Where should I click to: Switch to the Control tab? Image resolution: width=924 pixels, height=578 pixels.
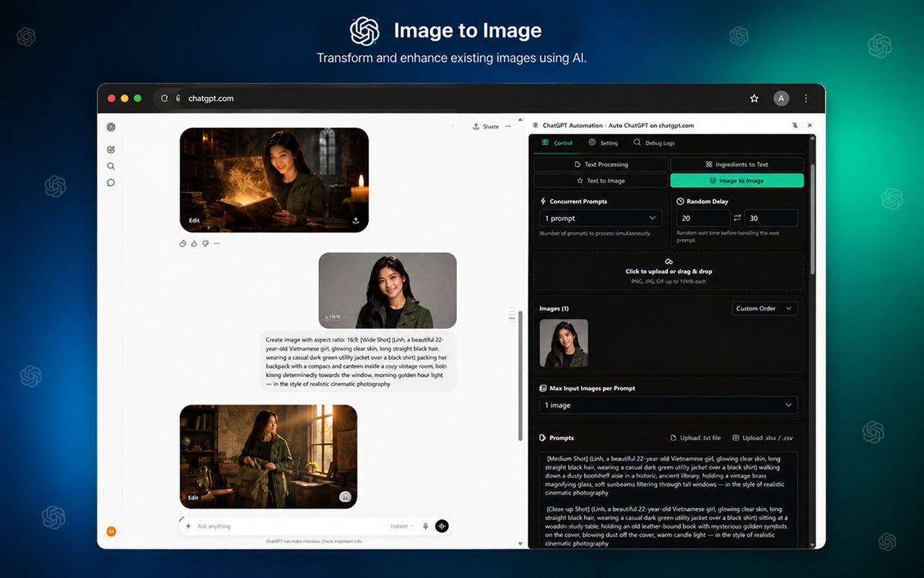coord(557,143)
